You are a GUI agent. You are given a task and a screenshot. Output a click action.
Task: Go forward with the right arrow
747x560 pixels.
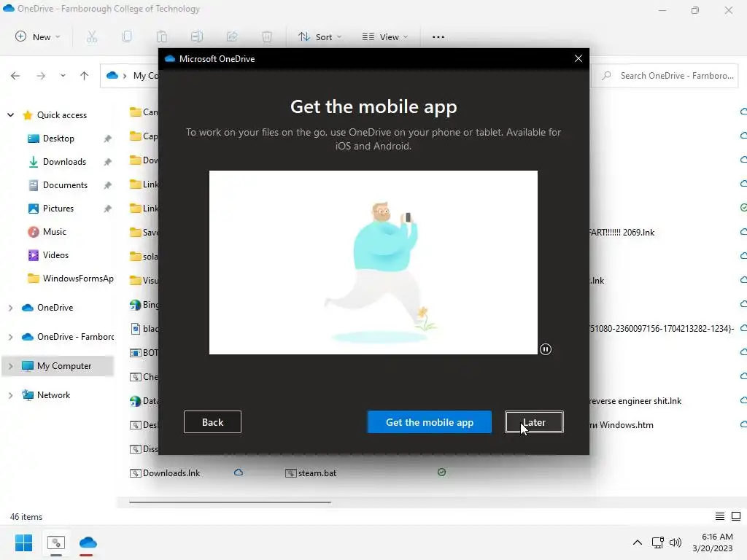coord(41,76)
